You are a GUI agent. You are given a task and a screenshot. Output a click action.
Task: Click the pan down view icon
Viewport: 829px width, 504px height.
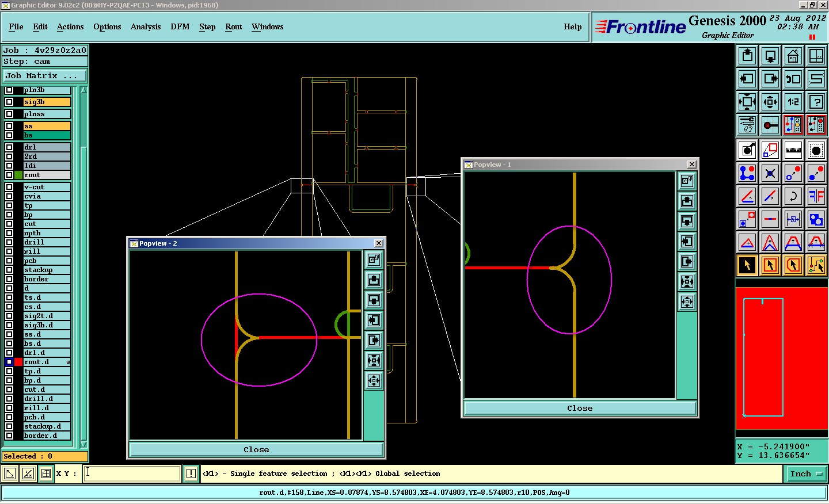[x=770, y=56]
